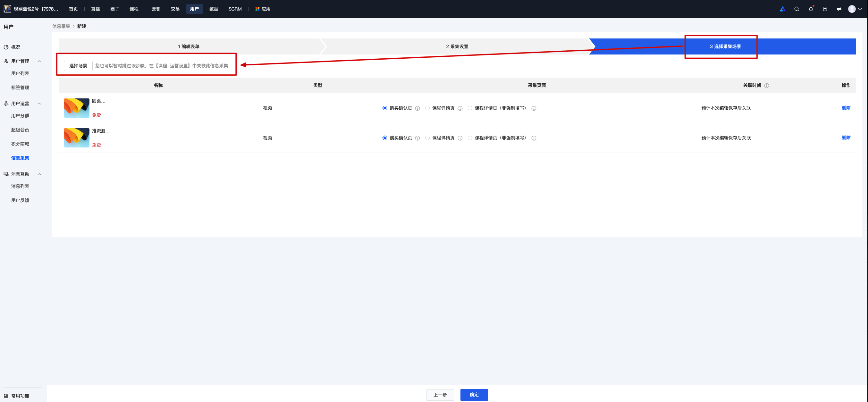Click the 用户管理 person icon
This screenshot has height=402, width=868.
[6, 61]
